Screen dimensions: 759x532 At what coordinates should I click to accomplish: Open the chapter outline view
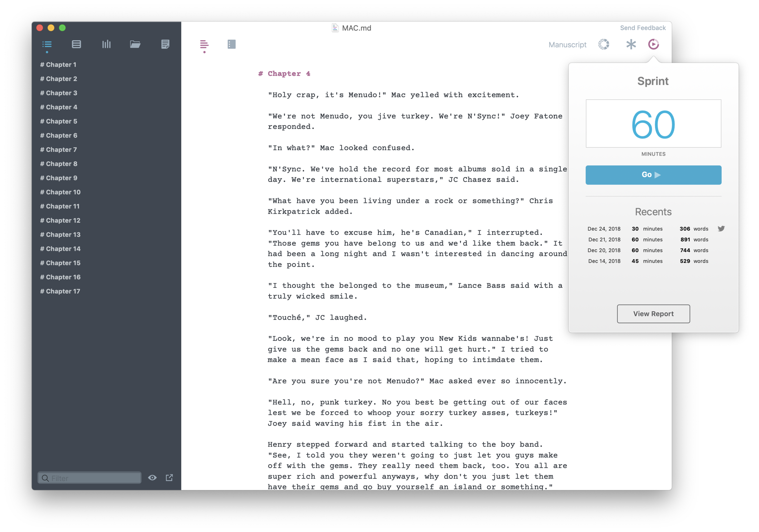click(47, 44)
